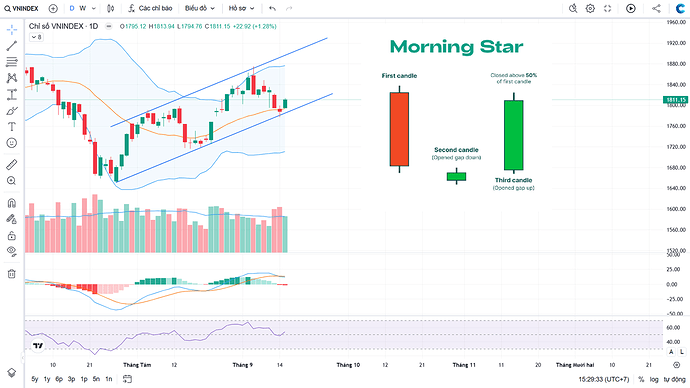Click the Chỉ số VNINDEX · 1D chart title
Screen dimensions: 690x388
63,26
